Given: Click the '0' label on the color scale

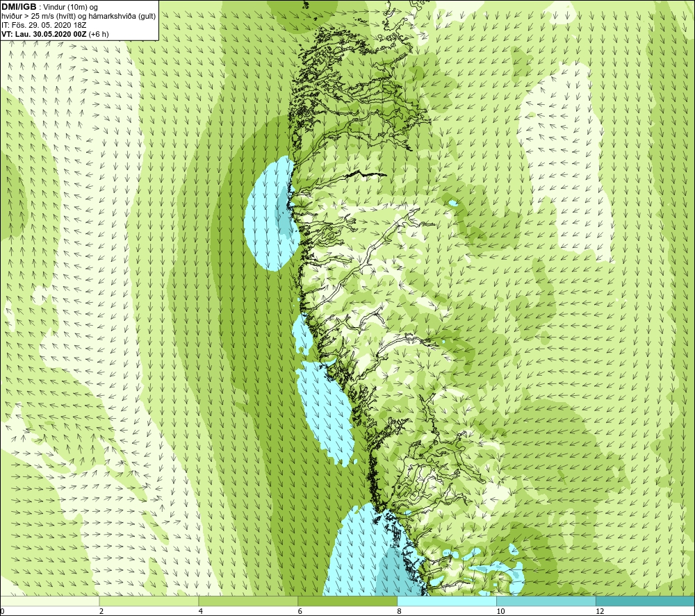Looking at the screenshot, I should [x=2, y=612].
